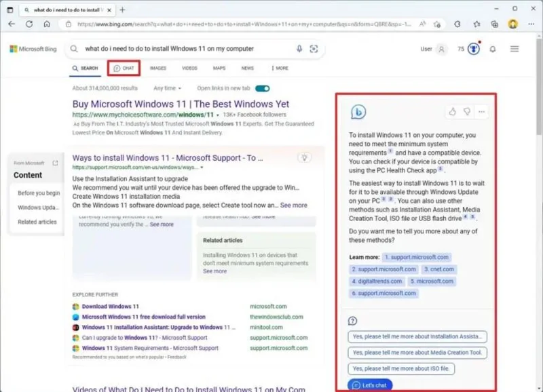Image resolution: width=543 pixels, height=392 pixels.
Task: Switch to CHAT tab
Action: click(124, 68)
